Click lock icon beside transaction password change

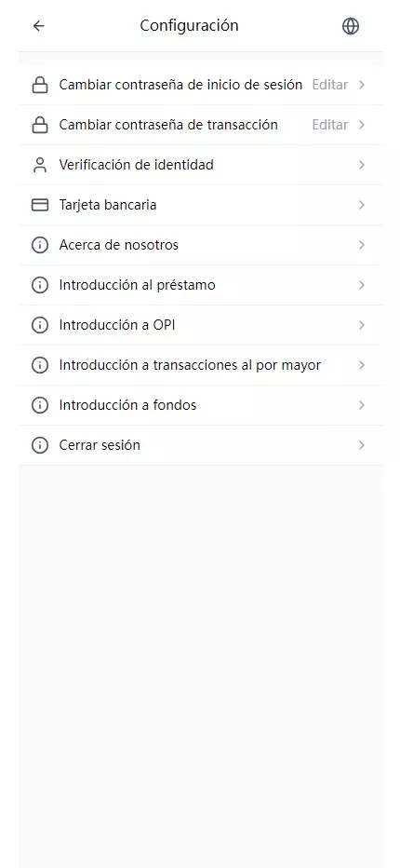(x=40, y=125)
